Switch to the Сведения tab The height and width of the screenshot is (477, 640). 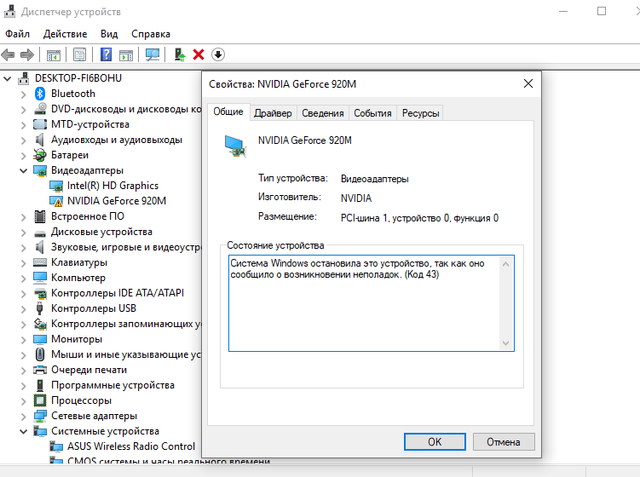click(x=322, y=113)
